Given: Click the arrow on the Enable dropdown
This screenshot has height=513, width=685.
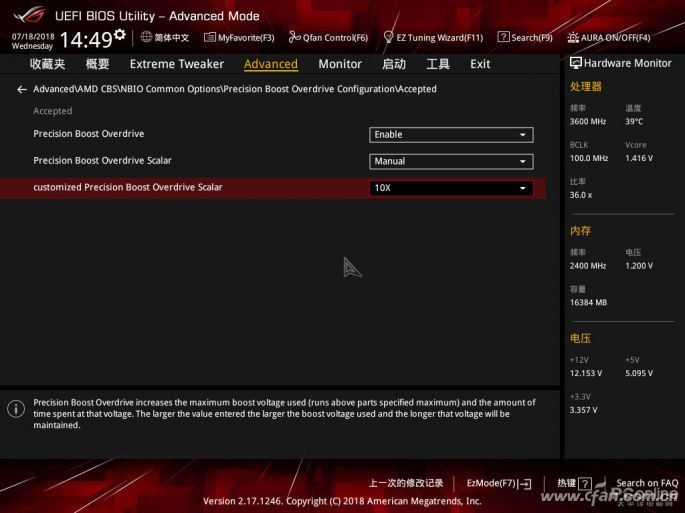Looking at the screenshot, I should pos(522,135).
